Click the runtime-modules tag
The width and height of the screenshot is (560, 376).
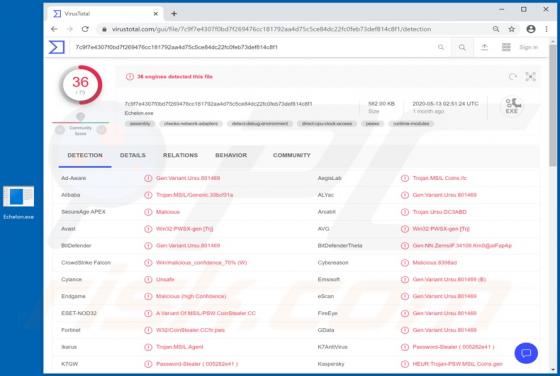[x=411, y=124]
